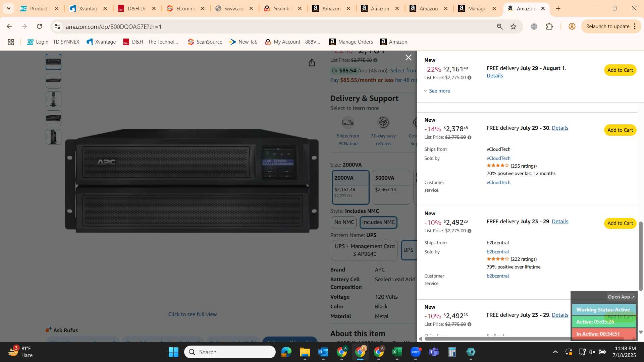Open the Chrome profile avatar icon
The image size is (644, 362).
(x=572, y=26)
